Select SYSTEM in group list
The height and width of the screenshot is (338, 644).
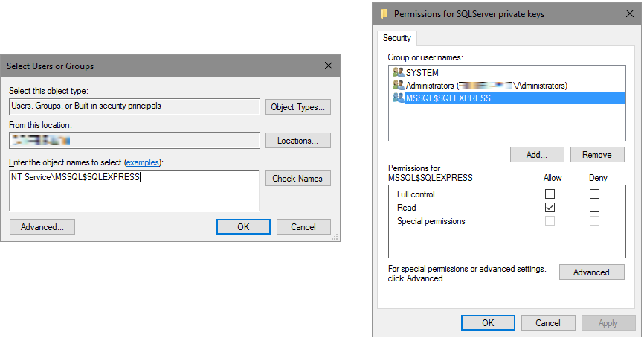coord(422,73)
